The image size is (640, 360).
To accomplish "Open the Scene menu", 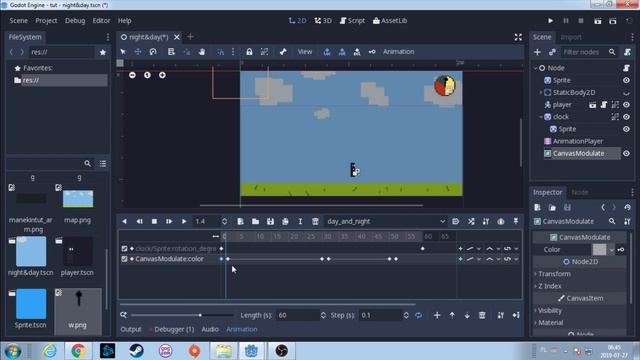I will point(18,20).
